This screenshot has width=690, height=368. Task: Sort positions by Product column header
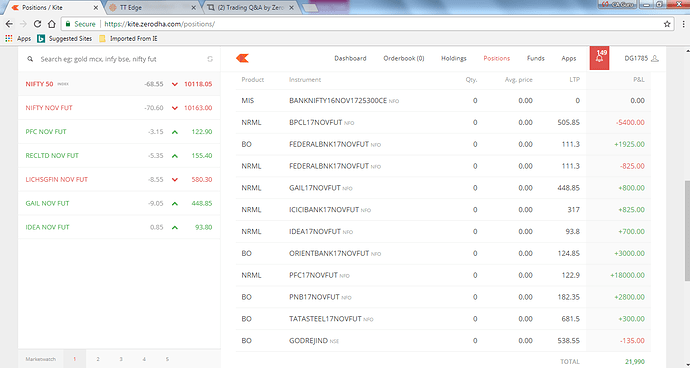point(253,80)
